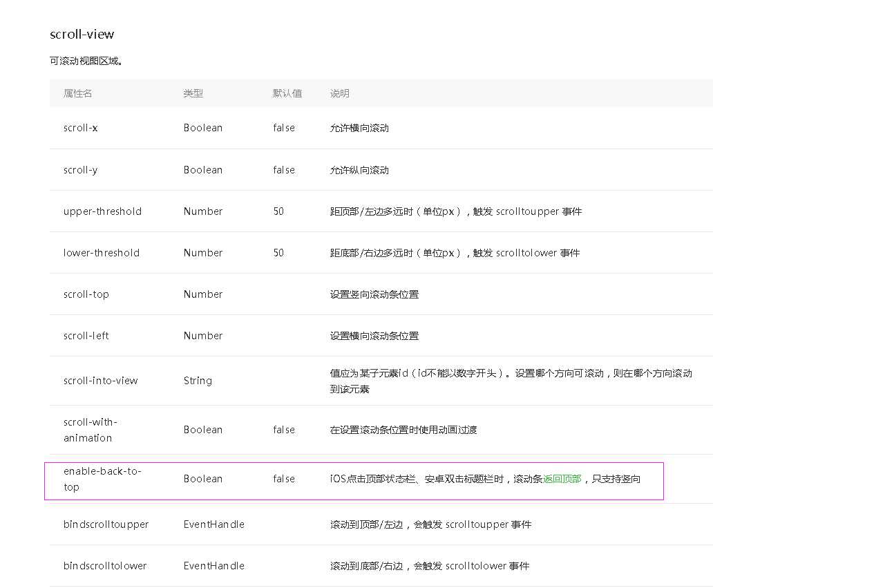Select the bindscrolltoupper property name
894x588 pixels.
106,524
